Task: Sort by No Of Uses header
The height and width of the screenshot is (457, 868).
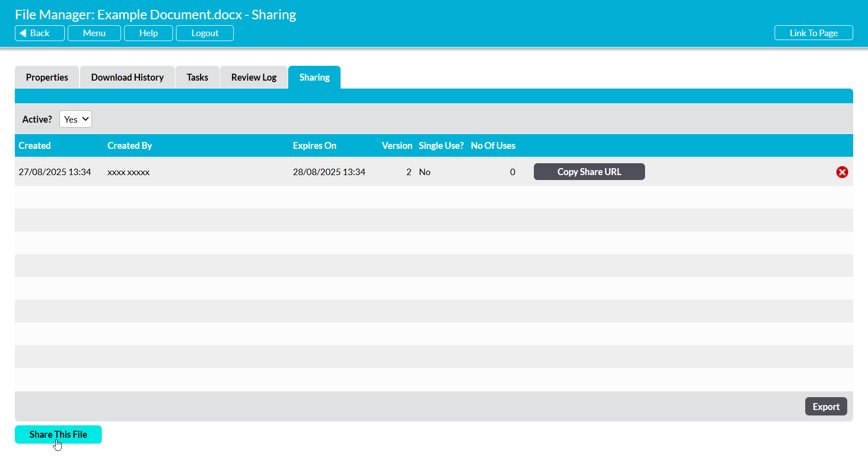Action: (493, 146)
